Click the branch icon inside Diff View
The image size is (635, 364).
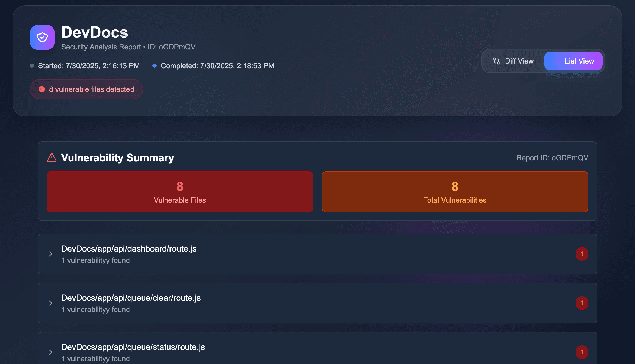pyautogui.click(x=496, y=61)
